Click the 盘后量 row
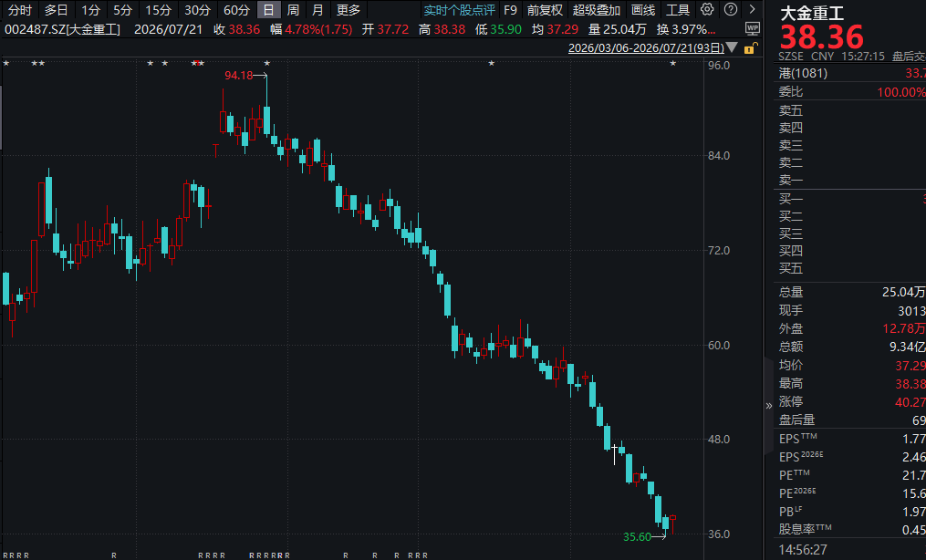The height and width of the screenshot is (560, 926). (849, 420)
